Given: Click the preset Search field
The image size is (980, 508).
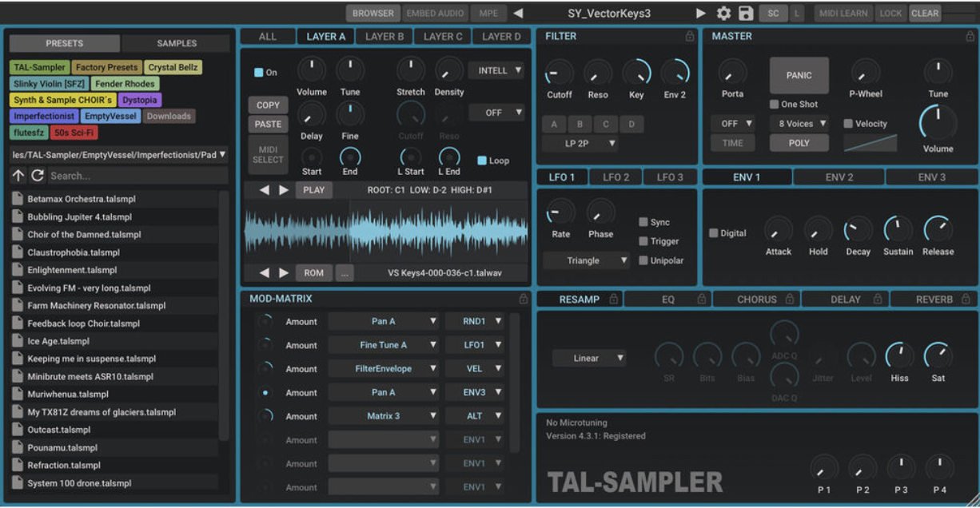Looking at the screenshot, I should tap(137, 176).
